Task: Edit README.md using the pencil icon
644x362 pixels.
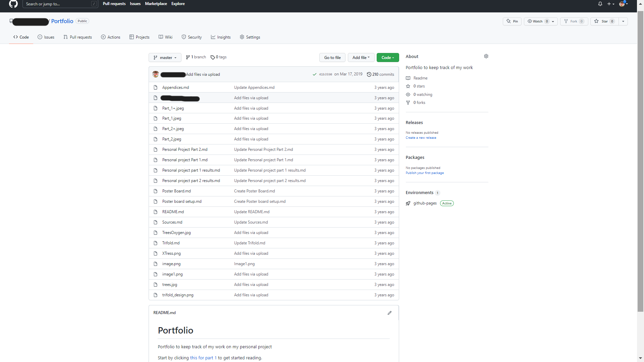Action: (389, 313)
